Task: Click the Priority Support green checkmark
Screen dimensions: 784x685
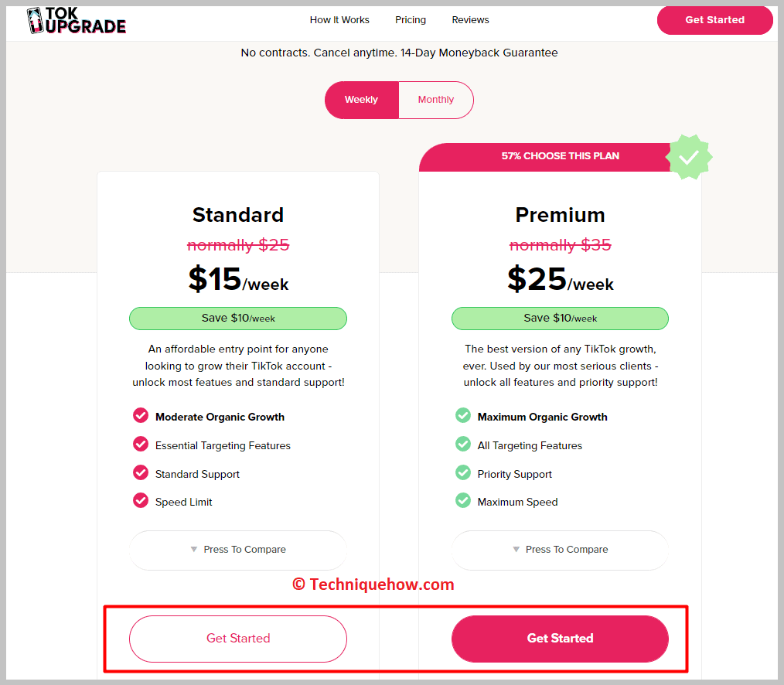Action: pyautogui.click(x=463, y=472)
